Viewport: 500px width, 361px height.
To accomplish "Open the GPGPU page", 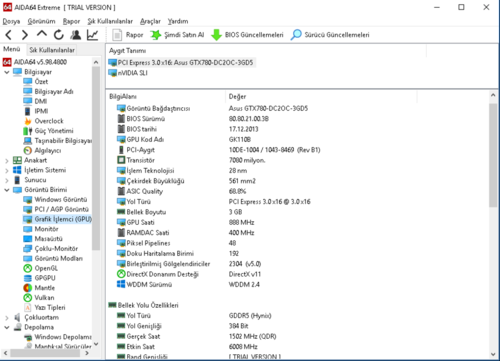I will tap(40, 278).
